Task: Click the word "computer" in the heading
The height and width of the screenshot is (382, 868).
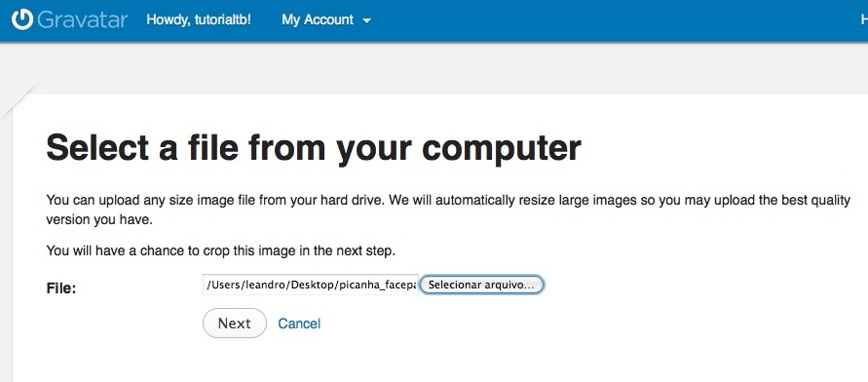Action: [x=501, y=148]
